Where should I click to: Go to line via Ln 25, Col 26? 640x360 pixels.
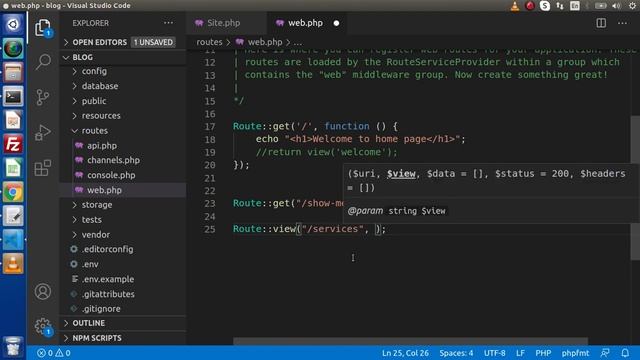405,353
